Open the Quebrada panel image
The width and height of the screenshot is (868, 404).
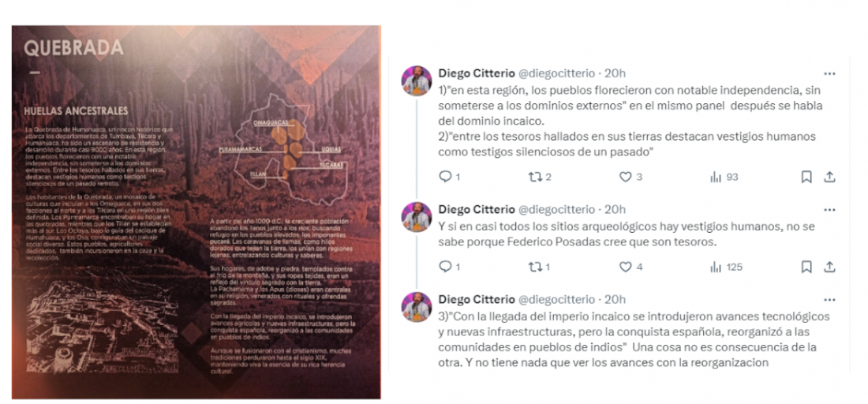click(x=196, y=212)
